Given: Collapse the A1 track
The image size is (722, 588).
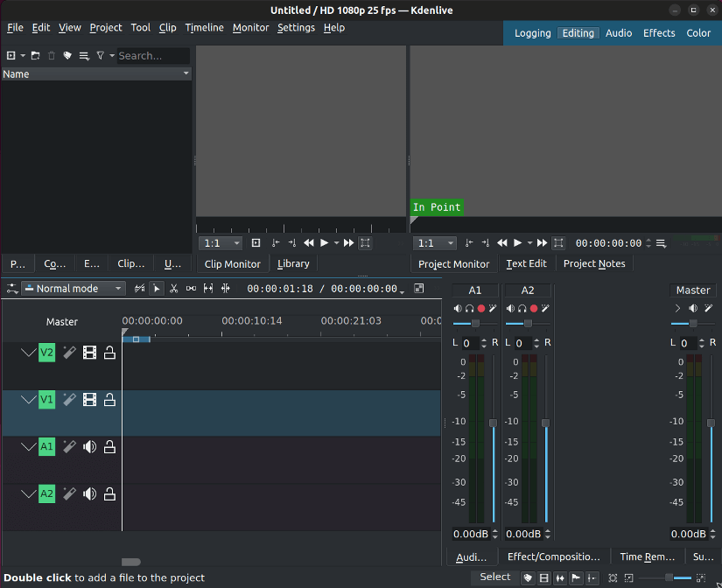Looking at the screenshot, I should point(29,446).
